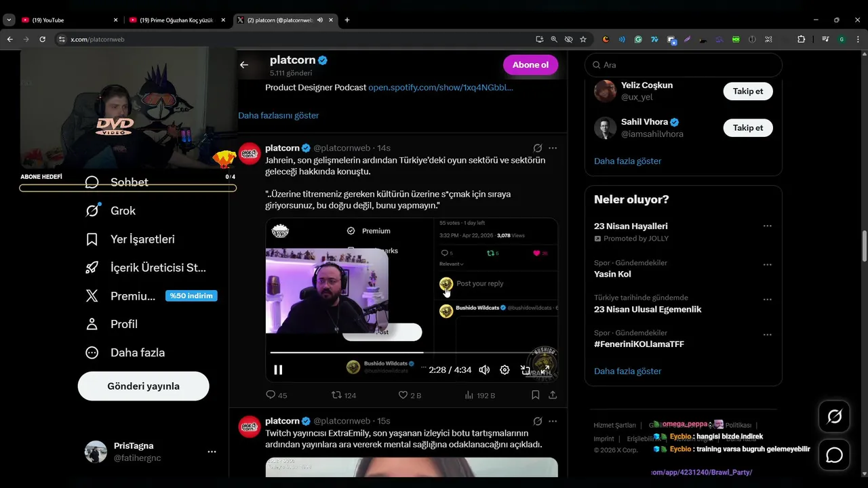The height and width of the screenshot is (488, 868).
Task: Open the floating messages chat button
Action: pos(834,455)
